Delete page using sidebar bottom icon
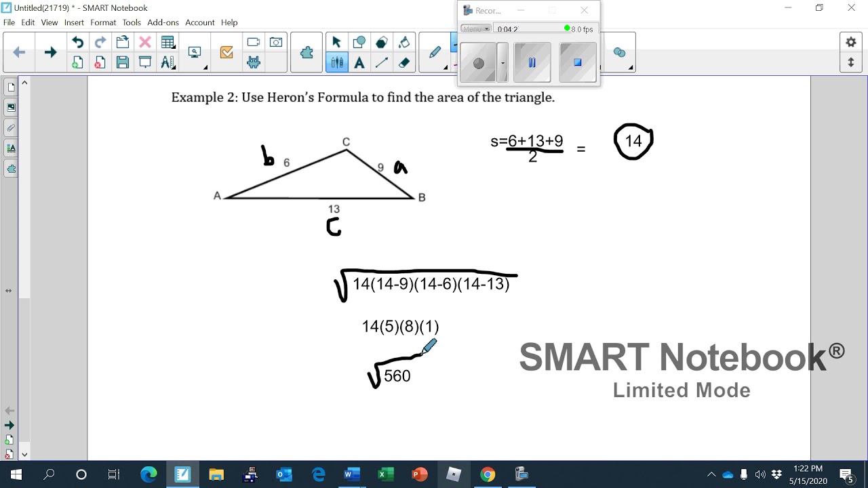This screenshot has height=488, width=868. (9, 455)
